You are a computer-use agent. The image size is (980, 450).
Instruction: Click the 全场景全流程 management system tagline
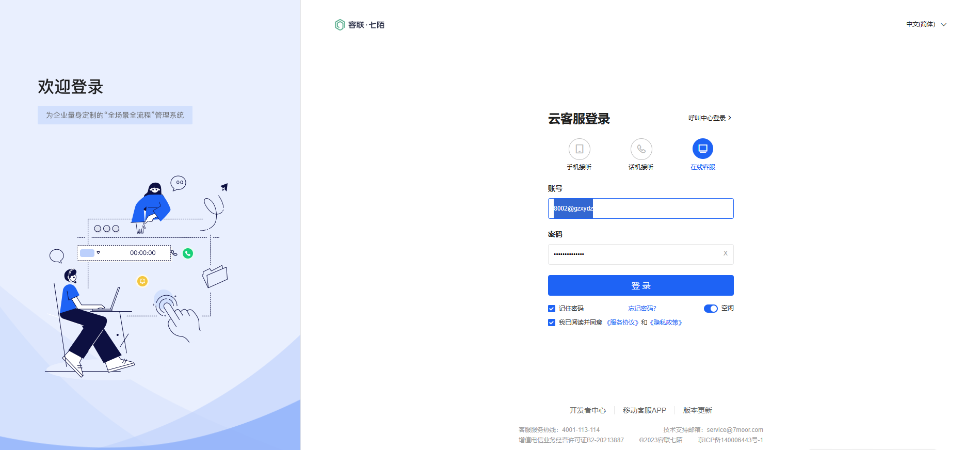(x=115, y=115)
